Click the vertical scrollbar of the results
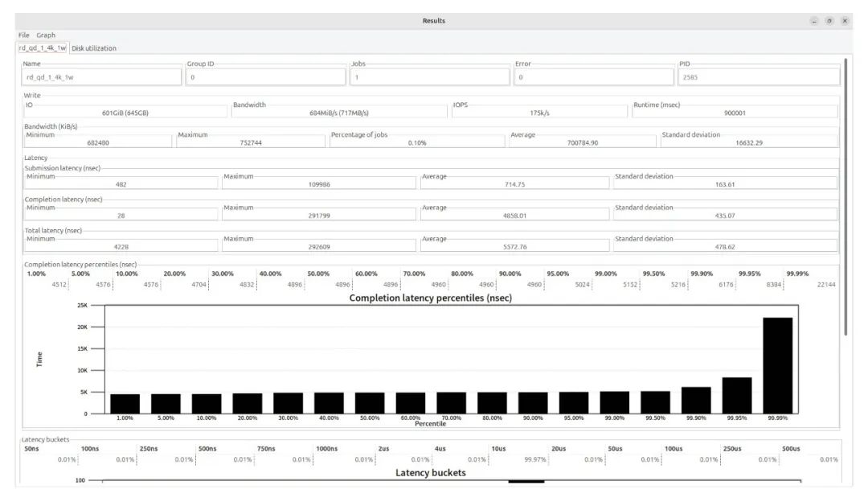 point(845,197)
